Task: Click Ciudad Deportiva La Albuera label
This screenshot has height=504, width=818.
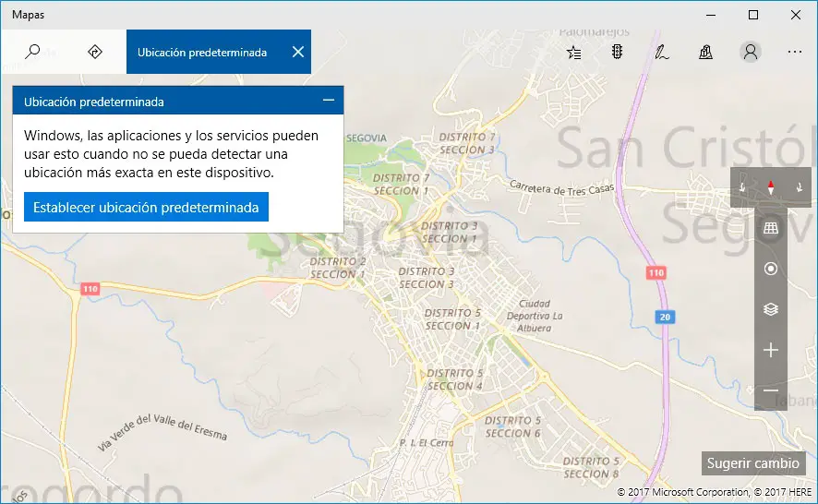Action: coord(535,316)
